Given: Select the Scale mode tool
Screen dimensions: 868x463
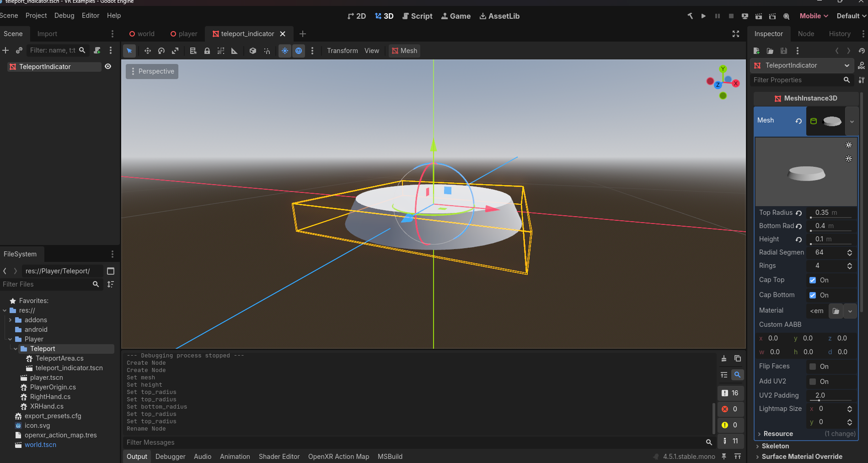Looking at the screenshot, I should (x=175, y=51).
